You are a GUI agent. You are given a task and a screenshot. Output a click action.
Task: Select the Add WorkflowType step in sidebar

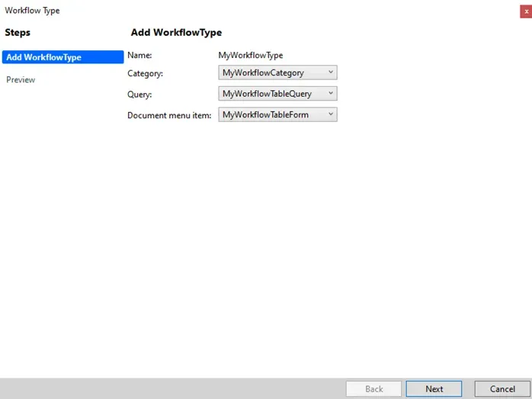pyautogui.click(x=62, y=57)
